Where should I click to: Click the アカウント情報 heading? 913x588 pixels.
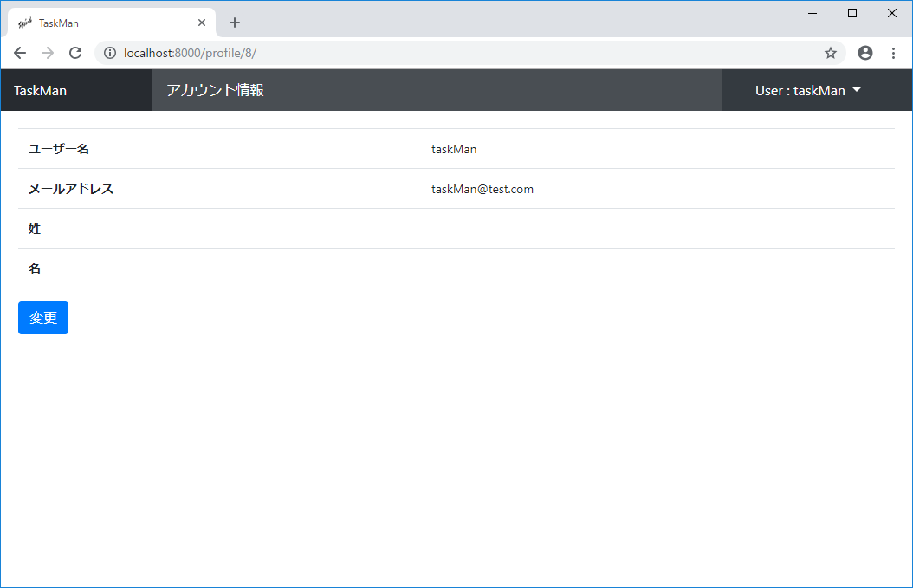coord(216,90)
